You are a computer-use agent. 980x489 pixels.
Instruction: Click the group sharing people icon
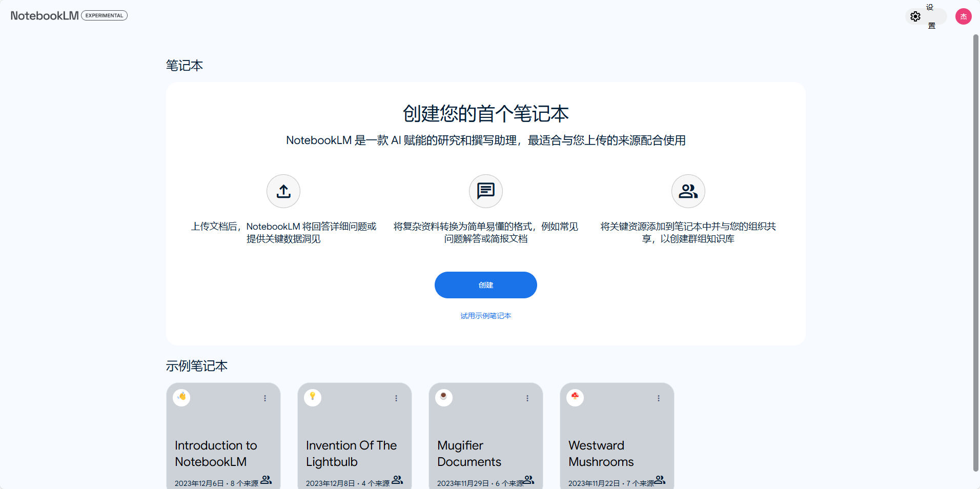click(688, 191)
